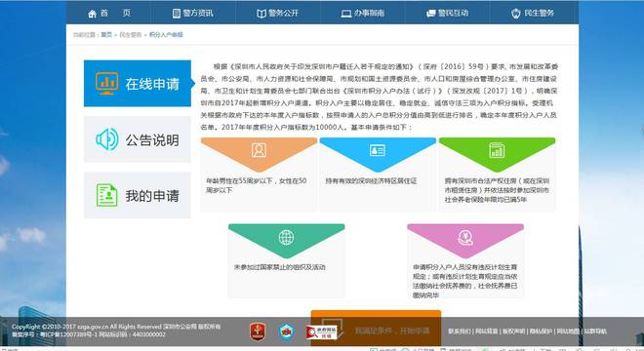The height and width of the screenshot is (351, 644).
Task: Click the 警务公开 book icon
Action: click(x=262, y=14)
